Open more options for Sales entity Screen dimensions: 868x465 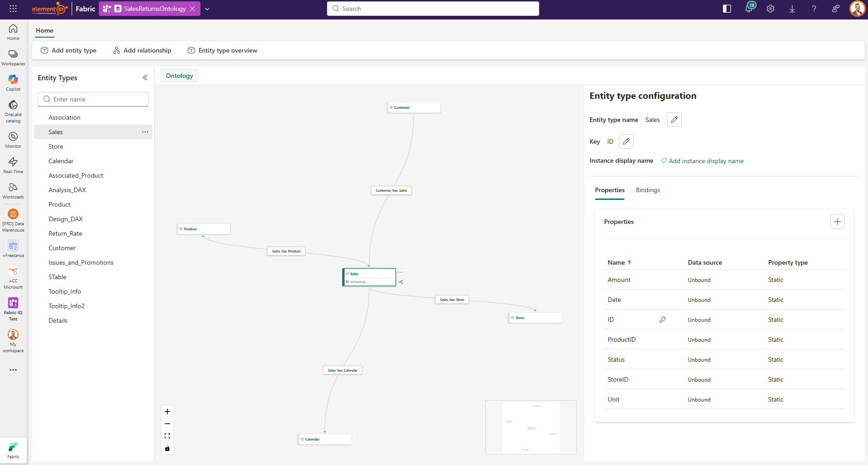click(145, 132)
